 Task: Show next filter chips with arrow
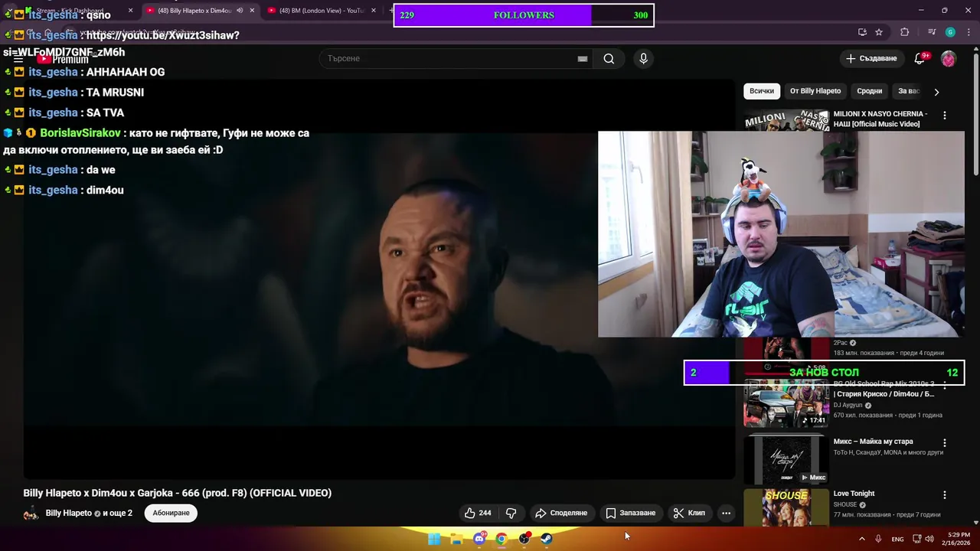point(936,92)
